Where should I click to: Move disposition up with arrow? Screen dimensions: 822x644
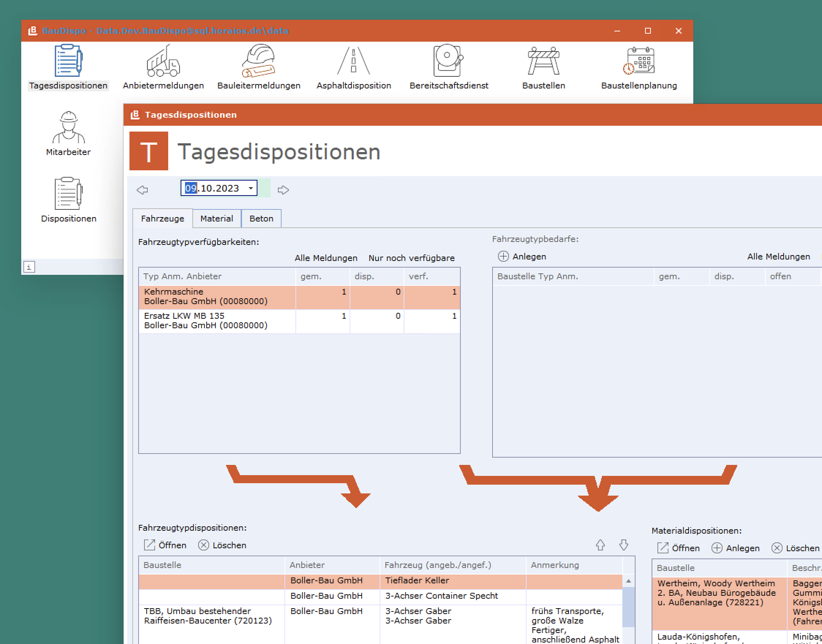(x=600, y=545)
